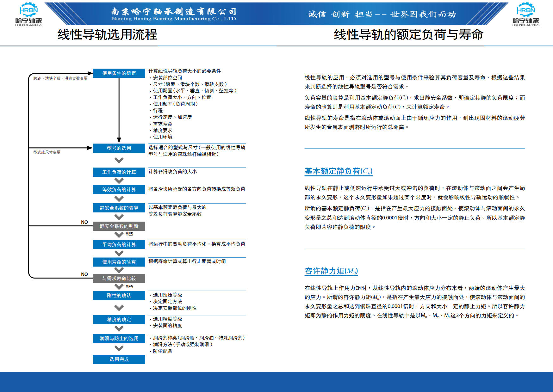Select the 等效负荷的计算 step box
Viewport: 553px width, 392px height.
click(119, 189)
